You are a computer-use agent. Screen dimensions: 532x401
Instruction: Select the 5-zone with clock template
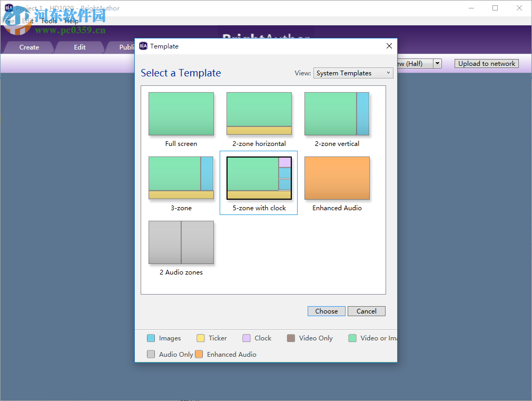pyautogui.click(x=259, y=178)
